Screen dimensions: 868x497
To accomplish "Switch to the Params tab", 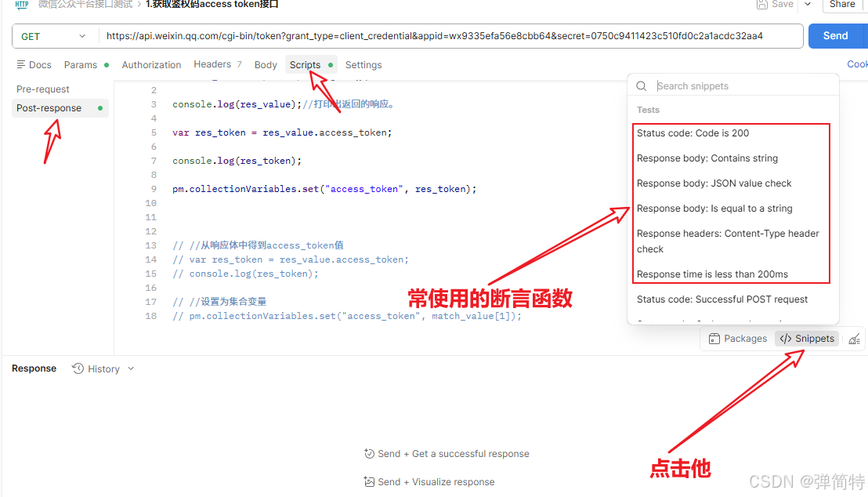I will (86, 65).
